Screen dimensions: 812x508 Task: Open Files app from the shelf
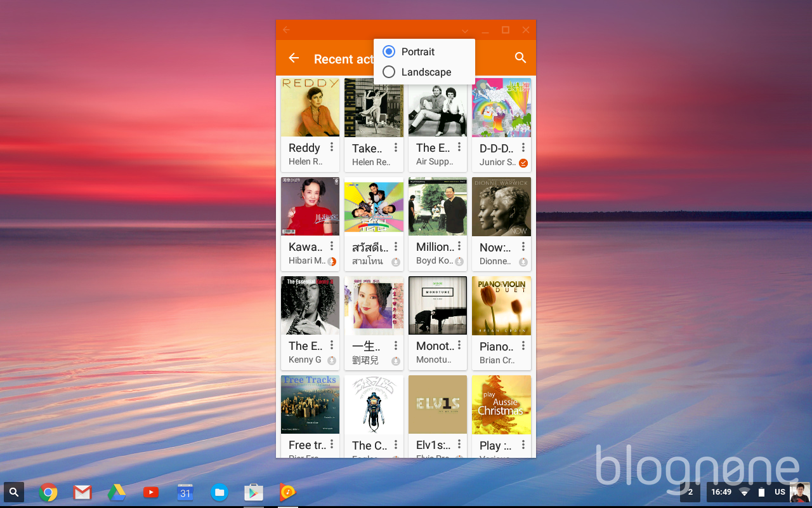tap(219, 492)
